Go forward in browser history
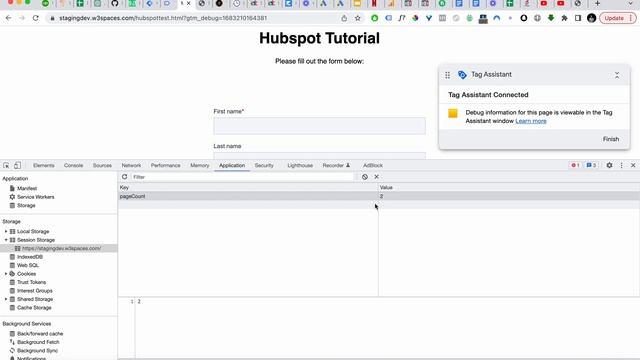640x360 pixels. pyautogui.click(x=22, y=18)
